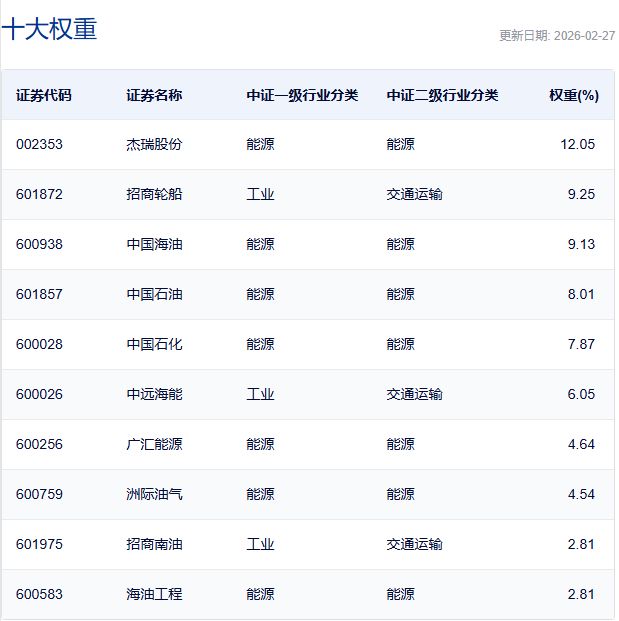
Task: Open the 工业 link in 招商南油 row
Action: [x=260, y=544]
